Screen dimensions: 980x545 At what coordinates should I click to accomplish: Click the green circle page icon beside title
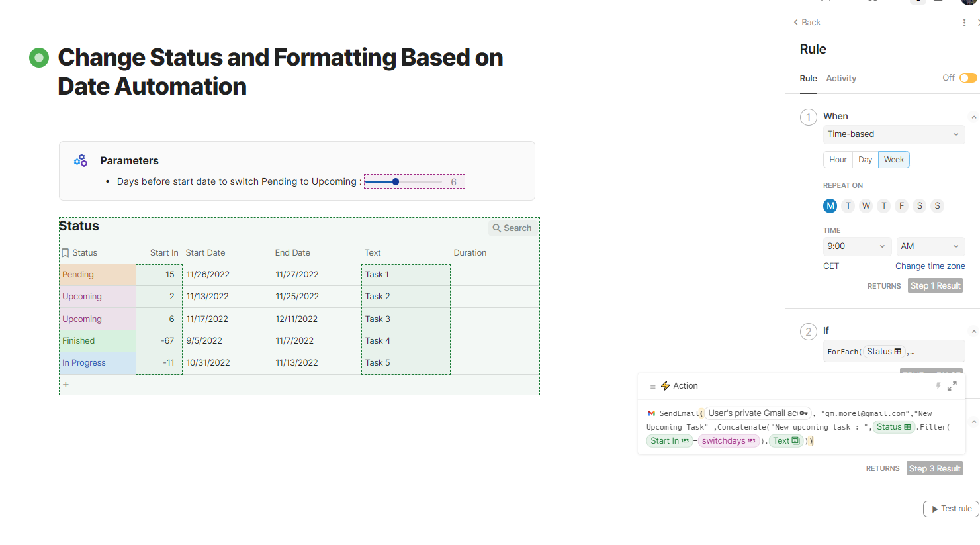tap(39, 58)
